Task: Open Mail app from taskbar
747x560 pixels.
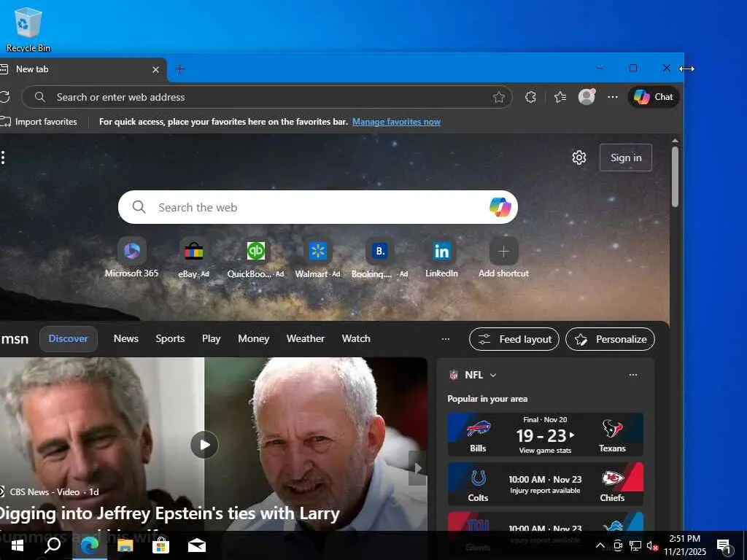Action: coord(197,545)
